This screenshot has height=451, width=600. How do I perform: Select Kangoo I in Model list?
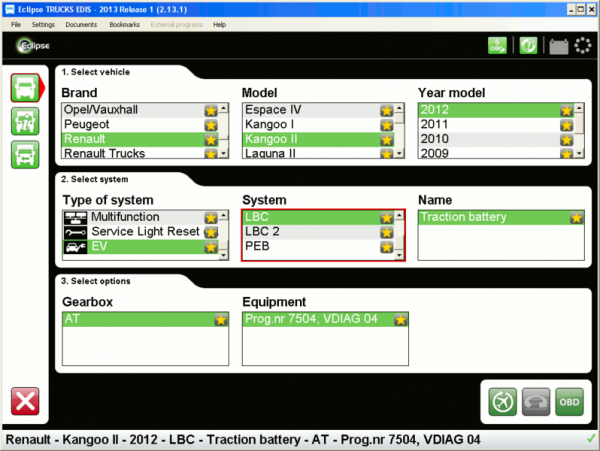(318, 125)
